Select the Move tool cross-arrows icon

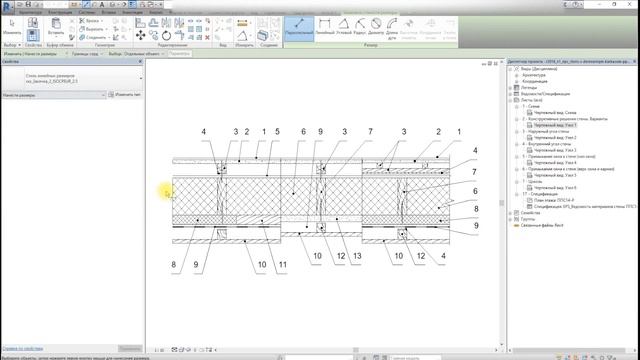click(x=140, y=36)
